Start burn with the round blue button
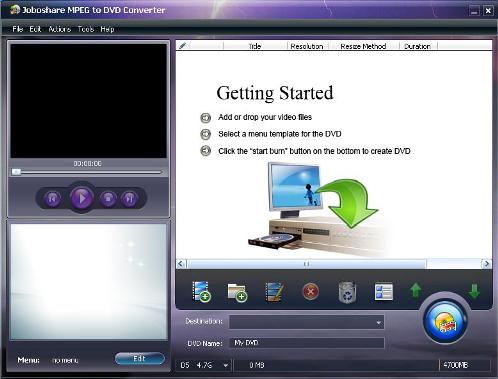The width and height of the screenshot is (498, 379). click(x=445, y=321)
